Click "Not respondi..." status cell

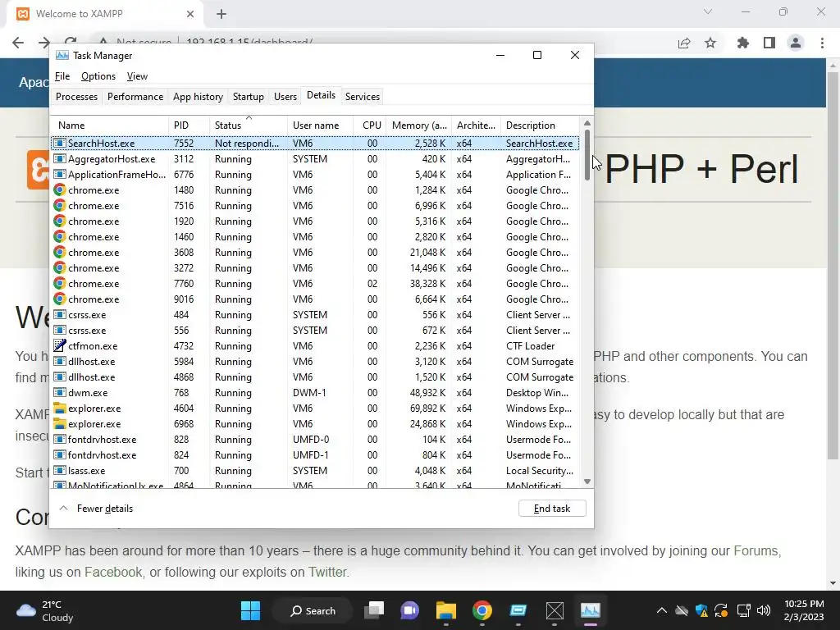click(x=246, y=143)
